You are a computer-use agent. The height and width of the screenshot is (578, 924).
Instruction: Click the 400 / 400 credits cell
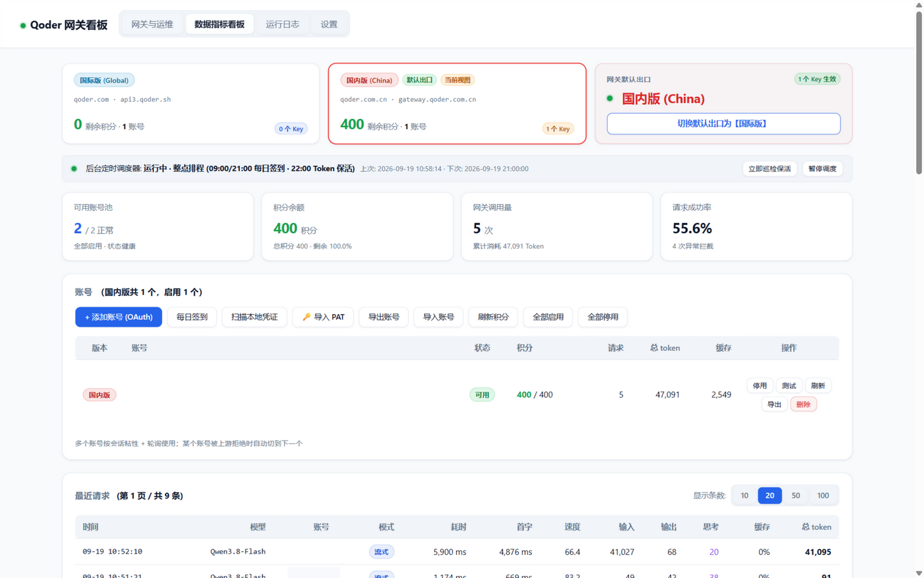click(535, 395)
